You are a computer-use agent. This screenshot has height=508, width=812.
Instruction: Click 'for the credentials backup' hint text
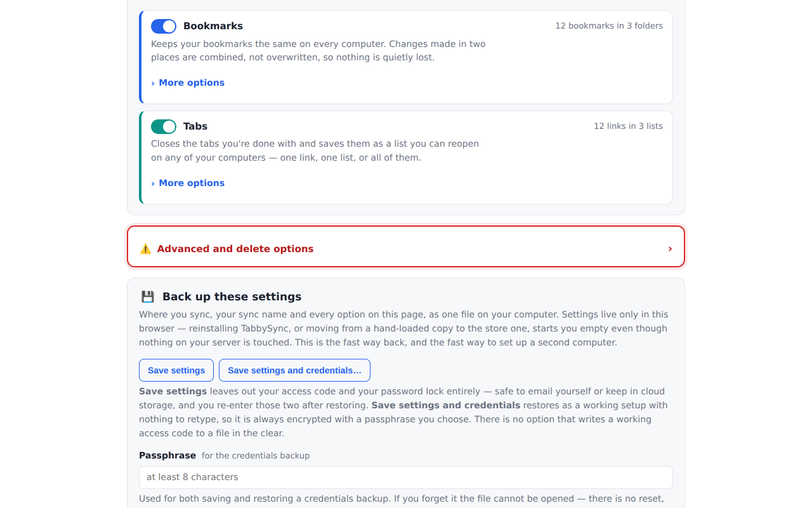tap(256, 456)
